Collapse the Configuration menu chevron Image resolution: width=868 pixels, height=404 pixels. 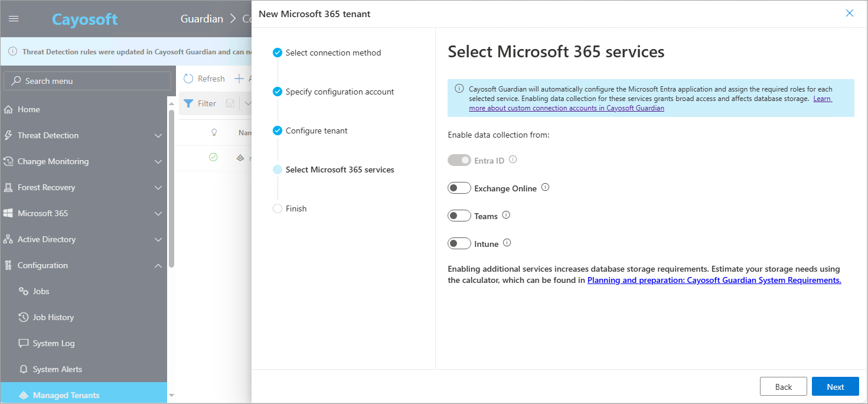click(158, 266)
